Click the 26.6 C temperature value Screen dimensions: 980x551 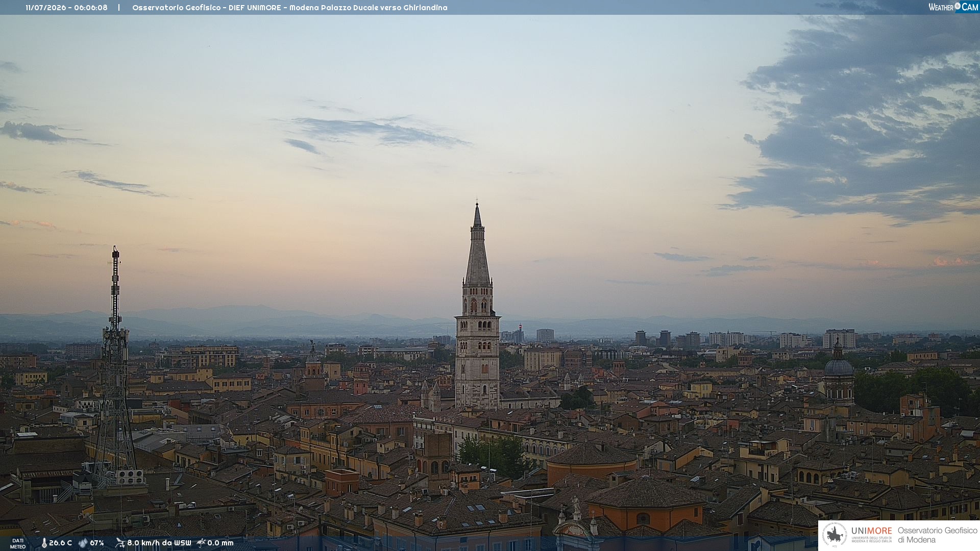tap(60, 543)
